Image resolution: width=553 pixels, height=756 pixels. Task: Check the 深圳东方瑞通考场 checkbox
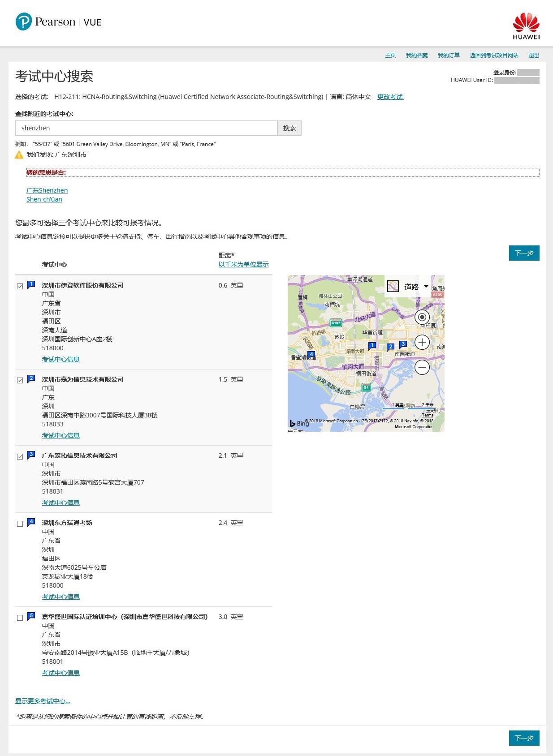20,524
